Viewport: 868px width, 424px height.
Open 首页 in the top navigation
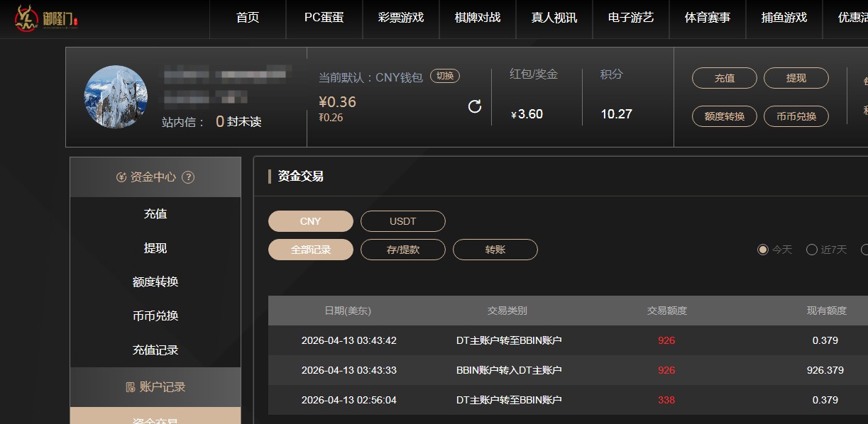click(246, 19)
